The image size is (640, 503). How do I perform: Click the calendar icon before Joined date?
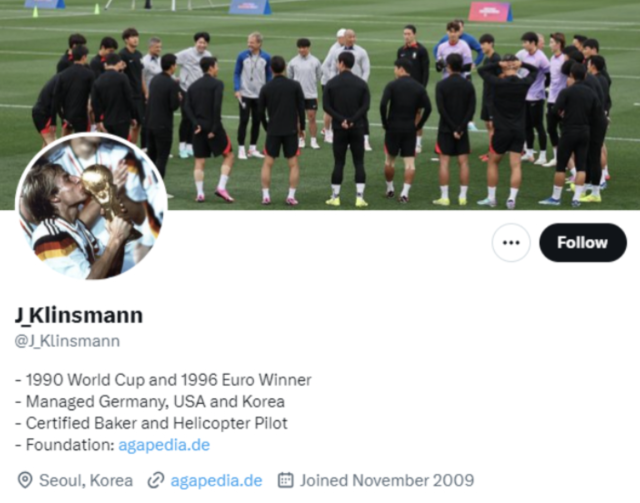(286, 480)
